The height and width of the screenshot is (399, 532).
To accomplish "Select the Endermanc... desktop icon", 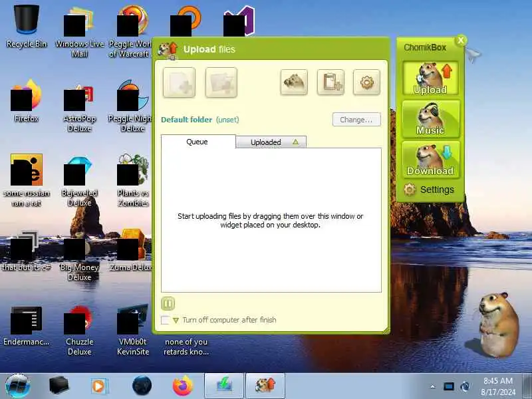I will [x=27, y=326].
